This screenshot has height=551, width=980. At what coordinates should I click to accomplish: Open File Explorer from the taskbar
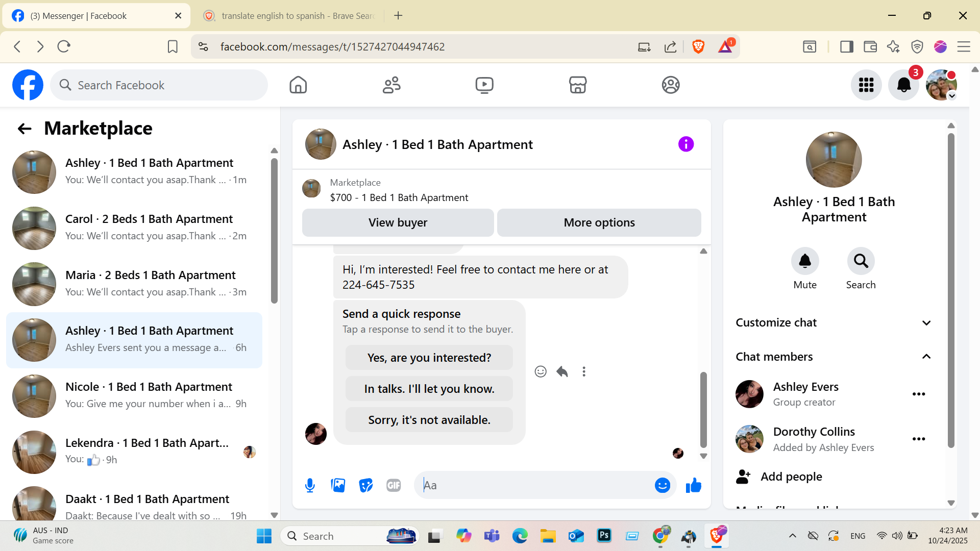coord(548,536)
